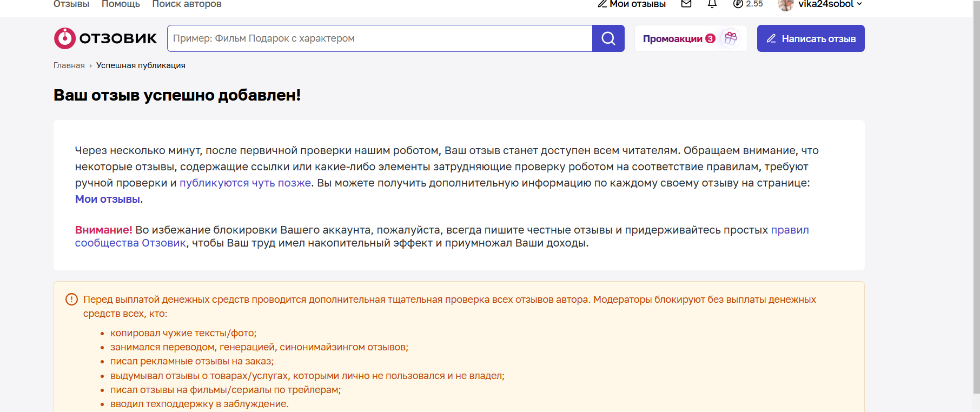
Task: Click the red 3 badge on Промоакции
Action: tap(711, 38)
